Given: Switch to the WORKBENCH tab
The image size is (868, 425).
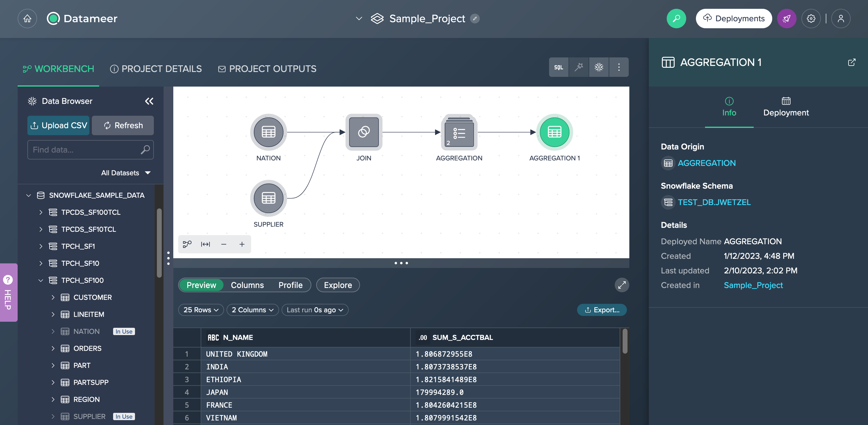Looking at the screenshot, I should [x=58, y=69].
